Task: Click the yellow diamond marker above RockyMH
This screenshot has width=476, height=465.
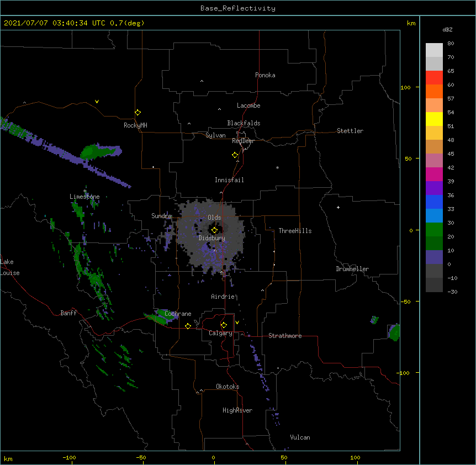Action: coord(138,113)
